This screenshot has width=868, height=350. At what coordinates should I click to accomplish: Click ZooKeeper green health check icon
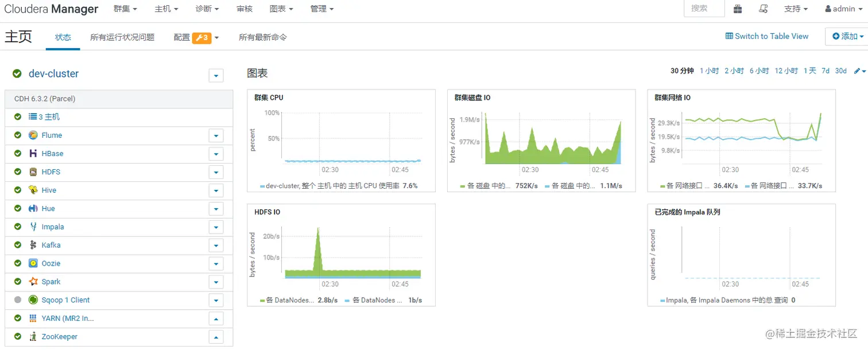[18, 337]
